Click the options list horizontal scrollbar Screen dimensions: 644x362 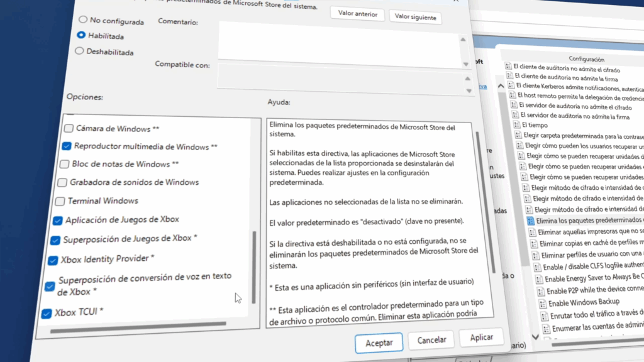point(138,327)
